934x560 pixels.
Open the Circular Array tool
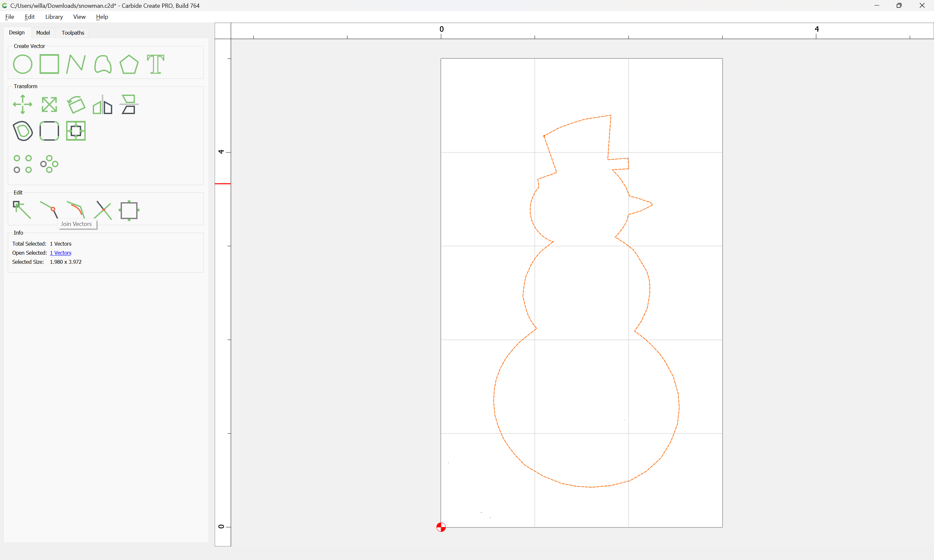click(49, 164)
